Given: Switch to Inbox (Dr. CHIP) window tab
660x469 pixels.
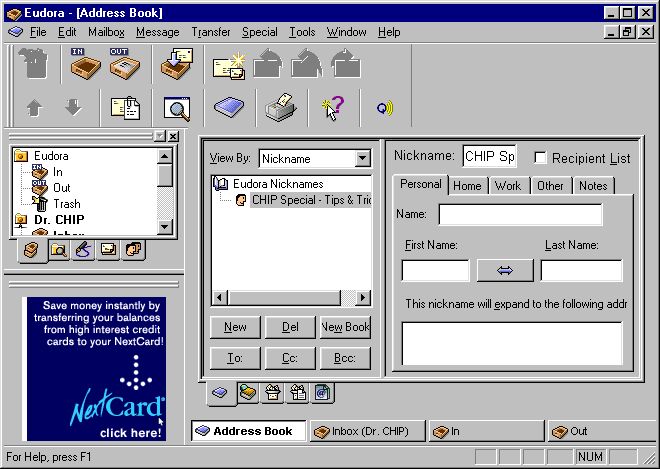Looking at the screenshot, I should (x=368, y=431).
